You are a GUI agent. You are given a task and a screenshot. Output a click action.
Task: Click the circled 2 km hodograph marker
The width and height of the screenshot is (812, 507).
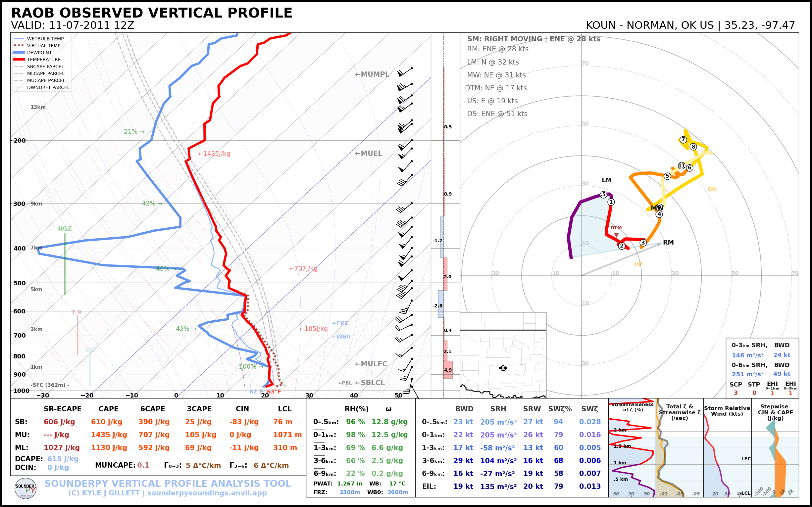click(x=622, y=246)
